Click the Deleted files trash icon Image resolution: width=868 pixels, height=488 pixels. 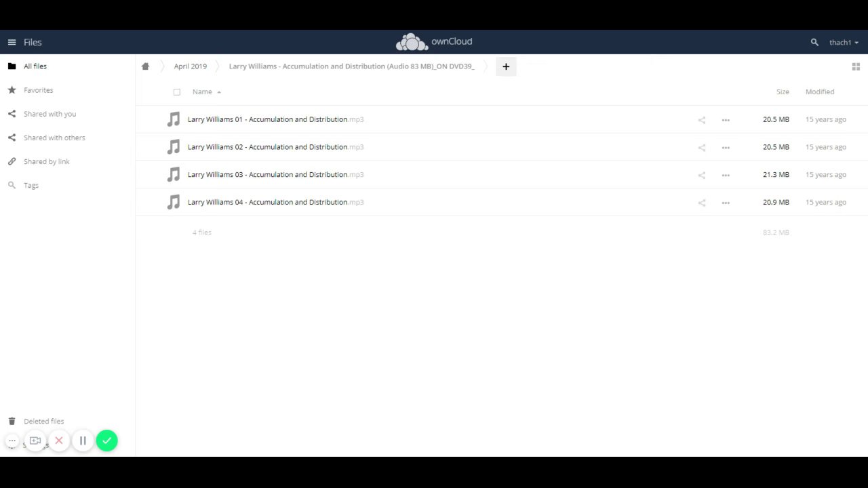point(12,421)
